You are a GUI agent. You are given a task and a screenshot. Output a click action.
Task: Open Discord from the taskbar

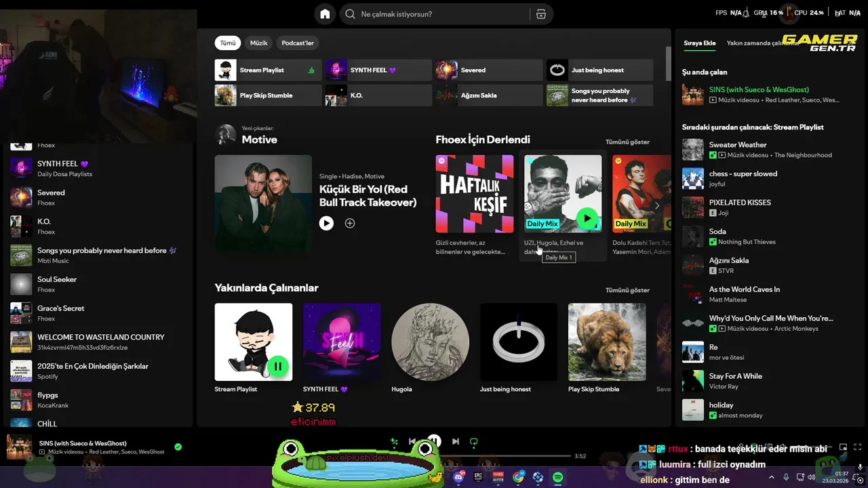pos(459,477)
